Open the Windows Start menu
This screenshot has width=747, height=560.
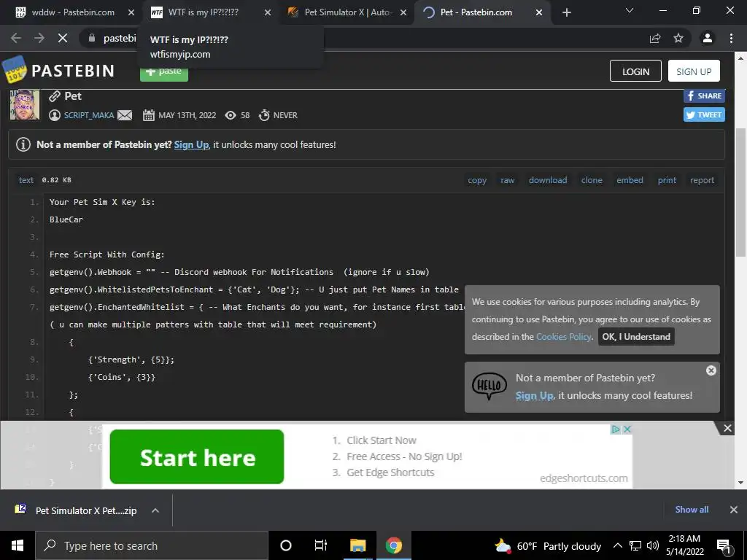point(18,545)
